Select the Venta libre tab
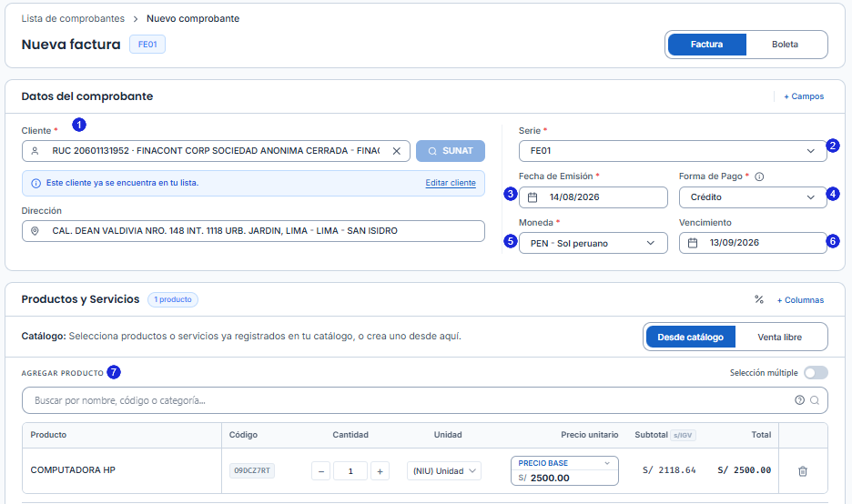Screen dimensions: 852x504 [x=779, y=338]
